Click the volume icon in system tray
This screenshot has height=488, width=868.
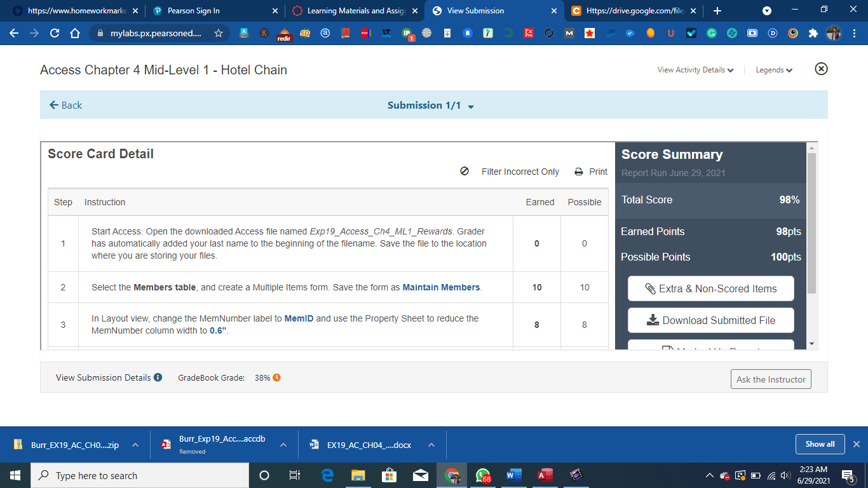pos(785,476)
